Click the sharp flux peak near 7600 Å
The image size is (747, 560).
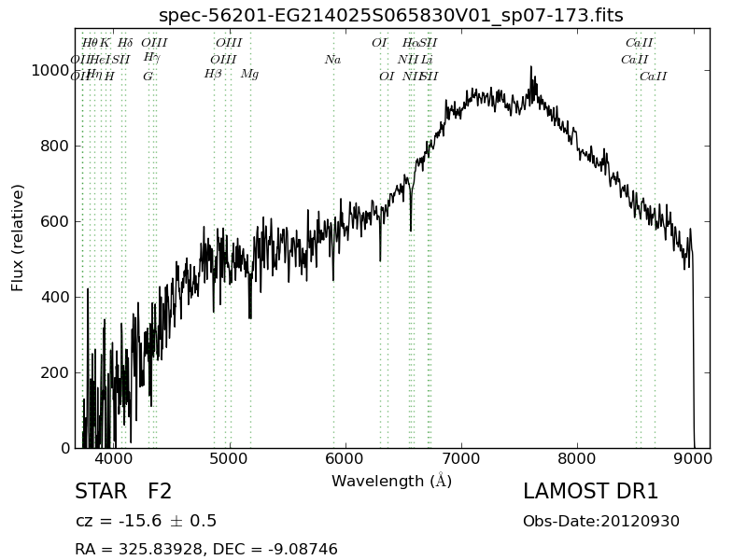531,69
